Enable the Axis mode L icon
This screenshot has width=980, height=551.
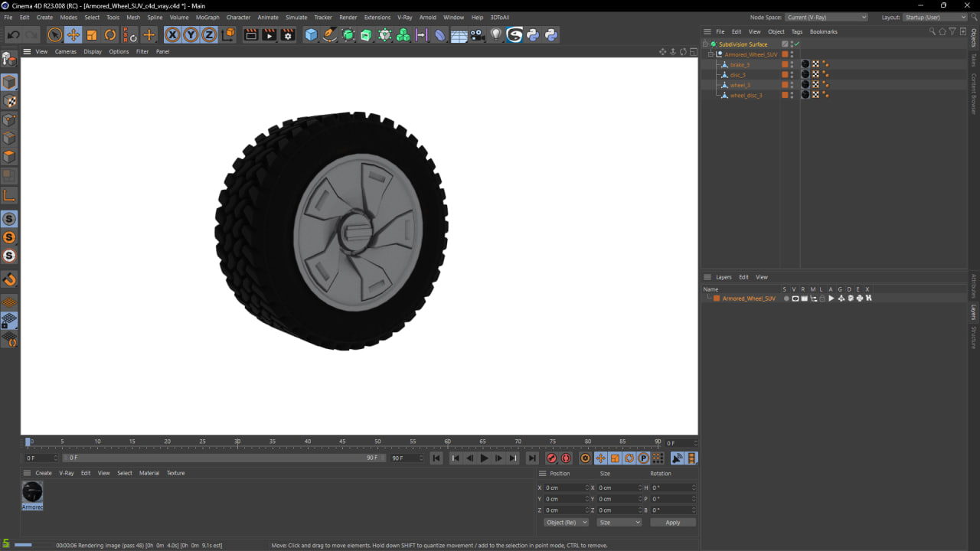tap(9, 196)
